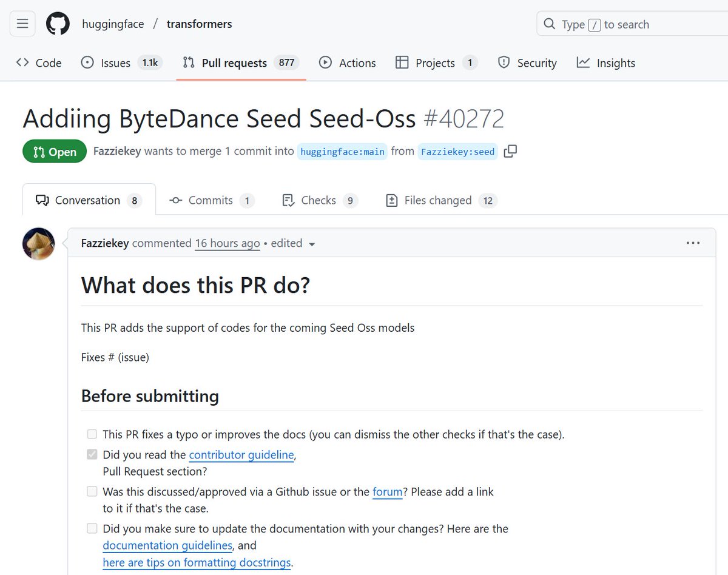Open 'here are tips on formatting docstrings' link
The image size is (728, 575).
pyautogui.click(x=197, y=562)
